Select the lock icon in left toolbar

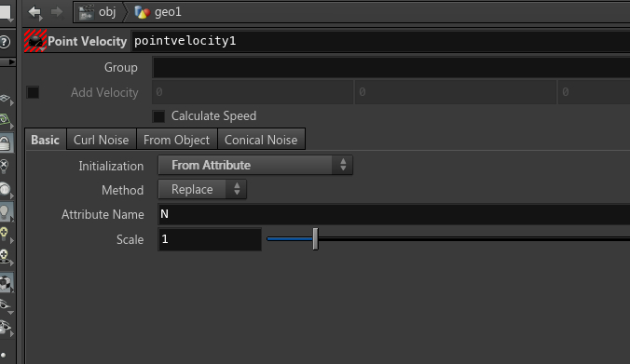(x=6, y=143)
